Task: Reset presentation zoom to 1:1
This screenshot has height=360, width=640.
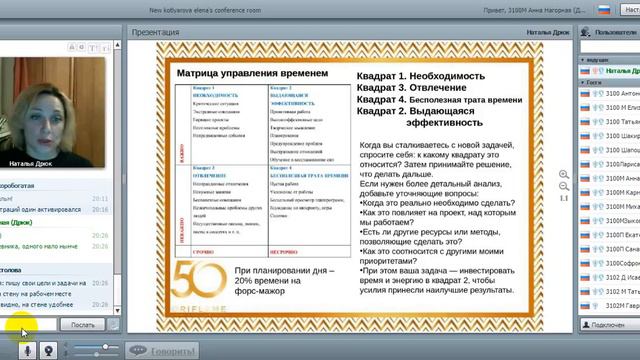Action: 564,198
